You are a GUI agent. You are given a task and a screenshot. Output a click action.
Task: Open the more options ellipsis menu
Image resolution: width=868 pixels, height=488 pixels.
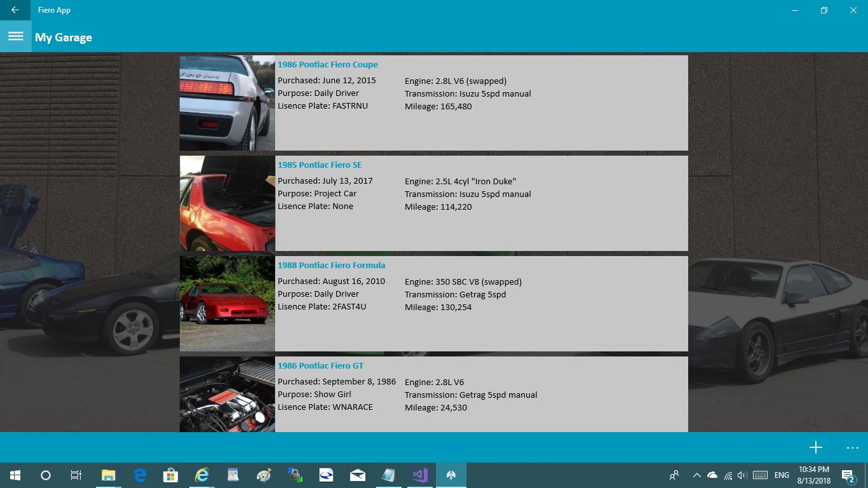tap(853, 447)
